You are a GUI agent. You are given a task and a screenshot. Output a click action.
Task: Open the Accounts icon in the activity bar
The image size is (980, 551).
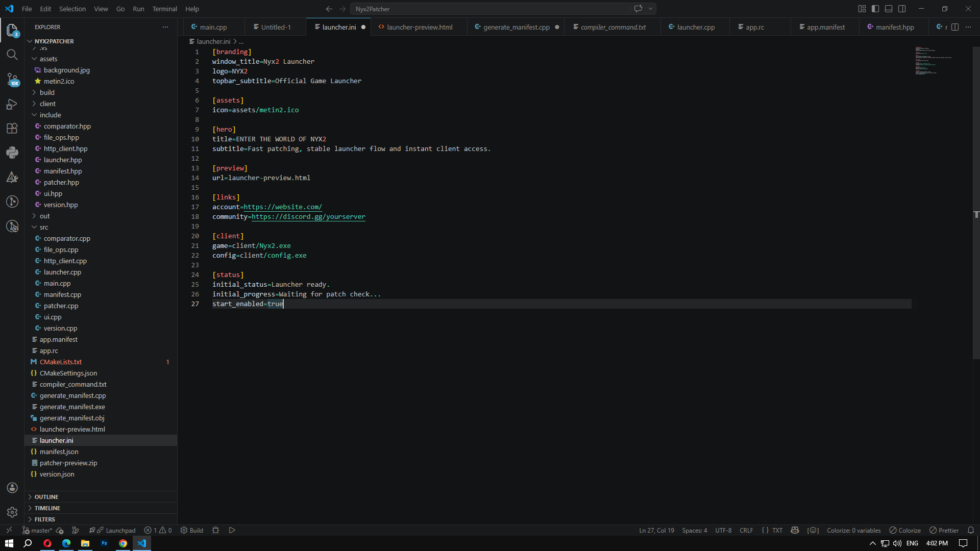point(12,488)
